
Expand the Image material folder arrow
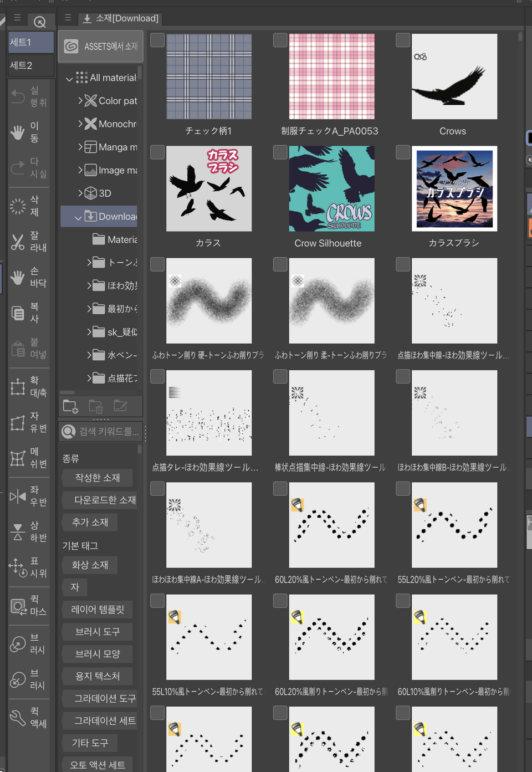tap(80, 170)
